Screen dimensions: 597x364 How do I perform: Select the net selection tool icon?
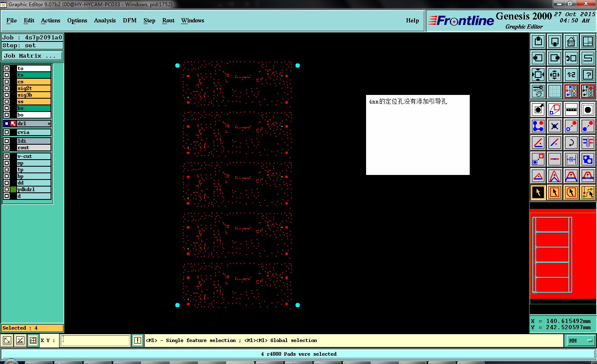(x=588, y=192)
